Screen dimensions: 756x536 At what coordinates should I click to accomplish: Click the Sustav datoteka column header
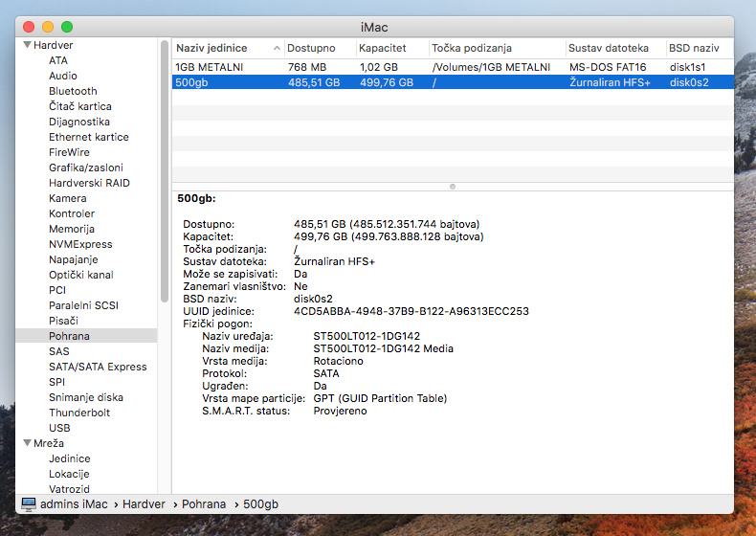tap(608, 48)
